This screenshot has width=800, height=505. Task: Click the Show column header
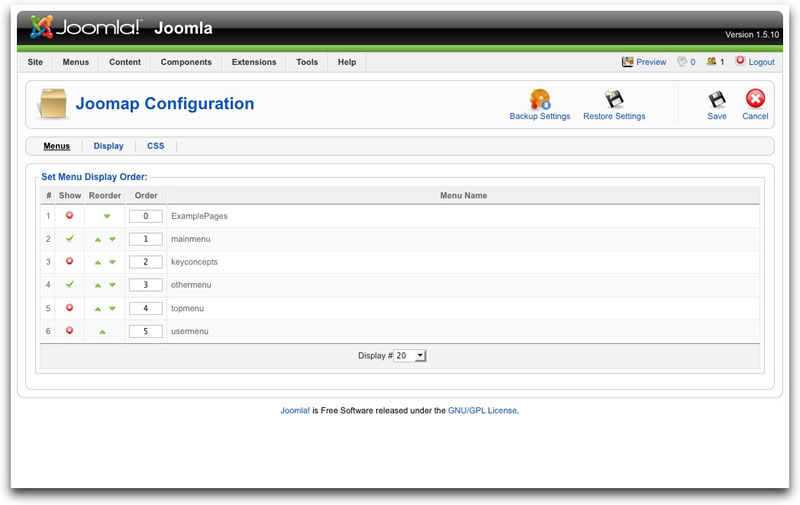pyautogui.click(x=70, y=195)
